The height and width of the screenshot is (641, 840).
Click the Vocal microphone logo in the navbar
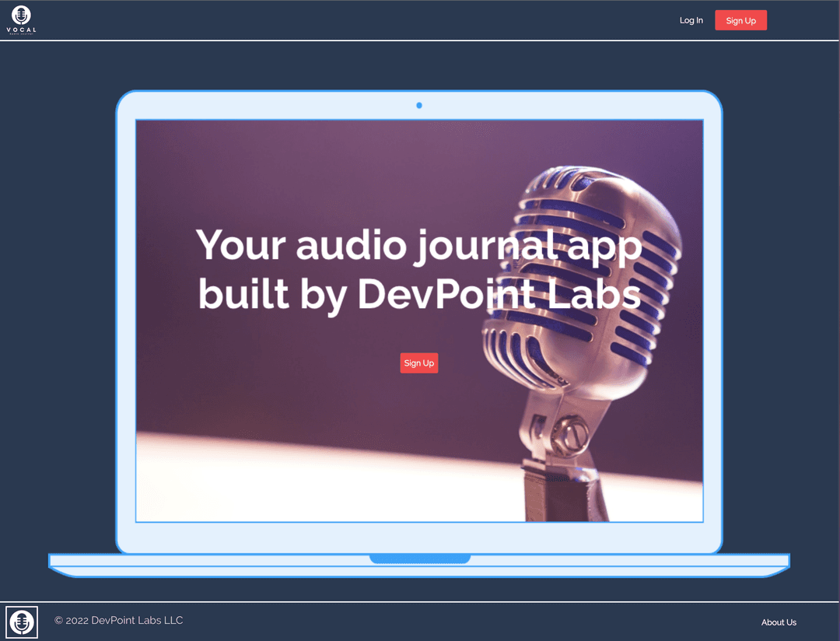click(21, 15)
